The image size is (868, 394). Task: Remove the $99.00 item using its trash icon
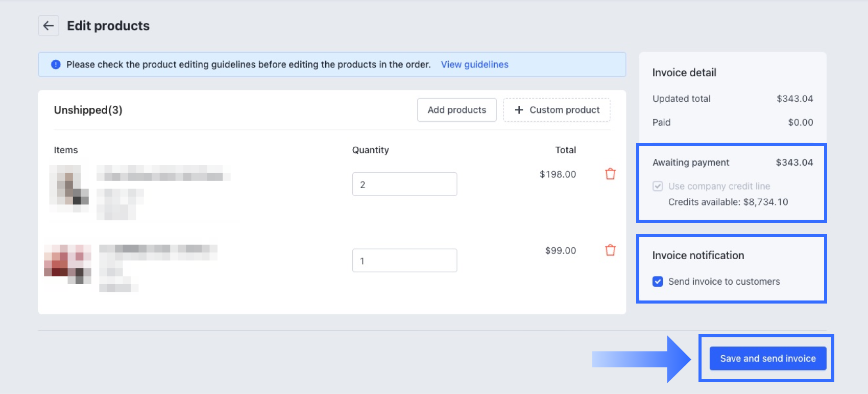point(610,250)
